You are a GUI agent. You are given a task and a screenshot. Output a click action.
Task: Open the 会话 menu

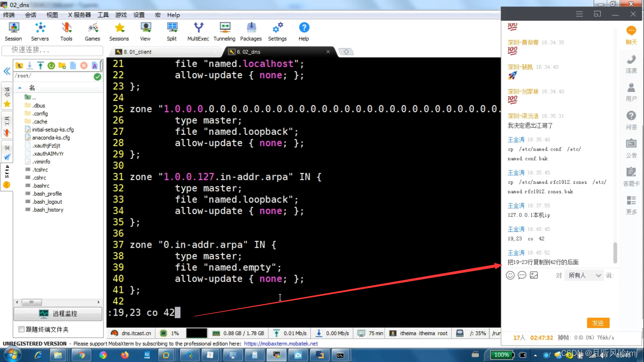30,15
